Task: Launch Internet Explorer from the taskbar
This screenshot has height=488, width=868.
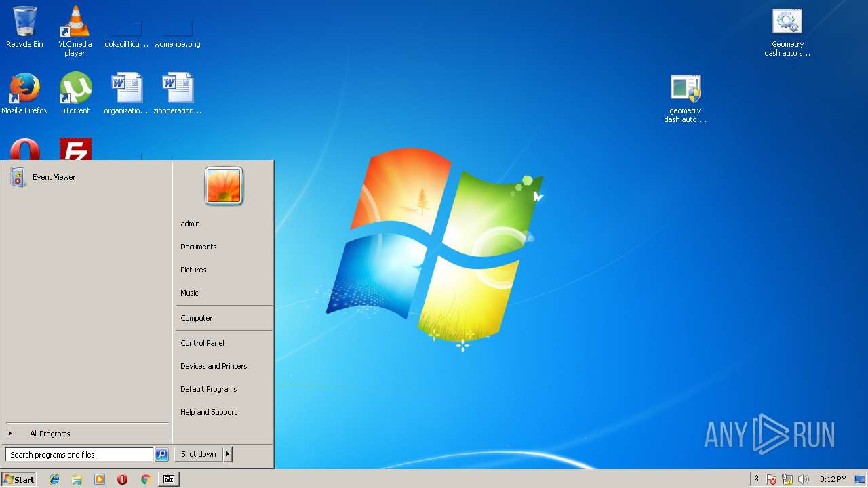Action: click(x=54, y=479)
